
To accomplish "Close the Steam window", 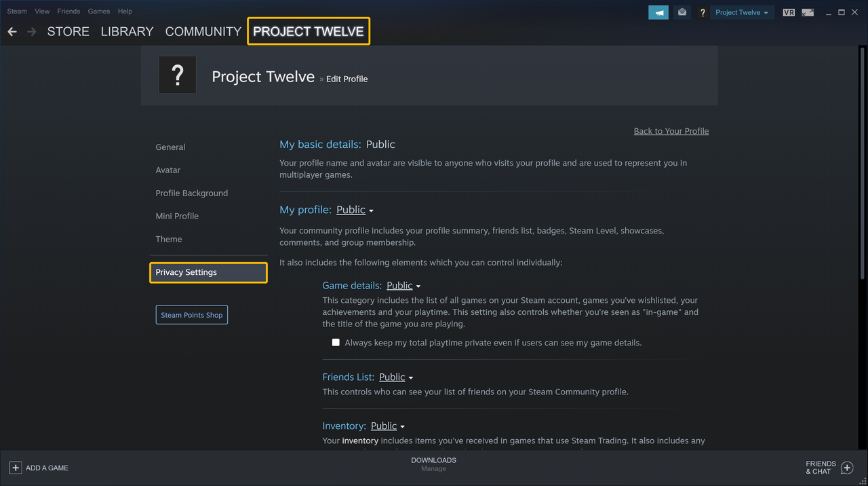I will [x=854, y=12].
